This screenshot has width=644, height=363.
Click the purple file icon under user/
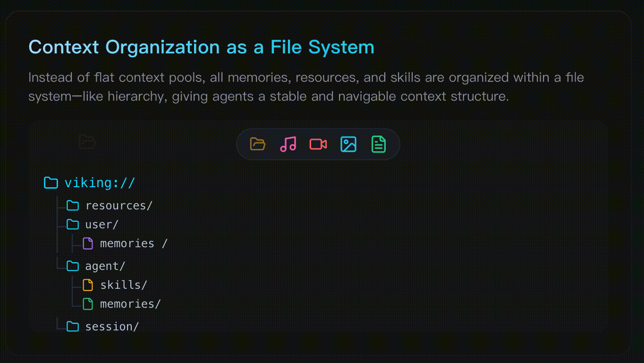click(88, 243)
